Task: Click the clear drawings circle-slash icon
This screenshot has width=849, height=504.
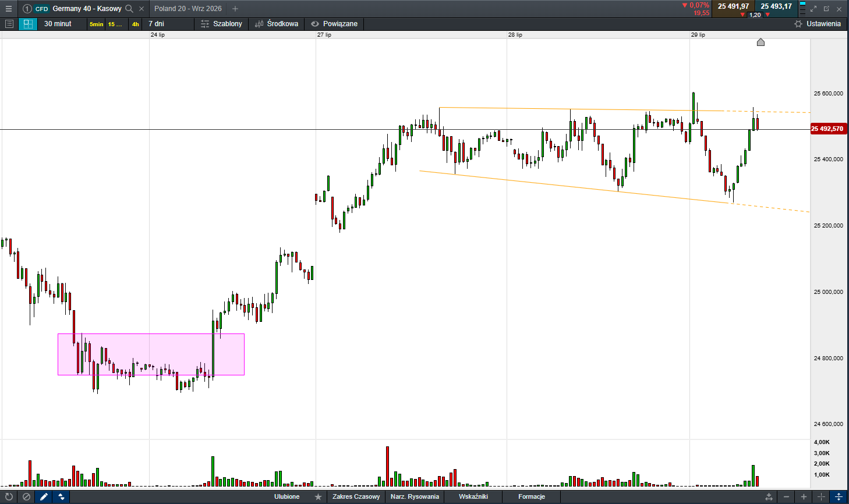Action: pos(26,496)
